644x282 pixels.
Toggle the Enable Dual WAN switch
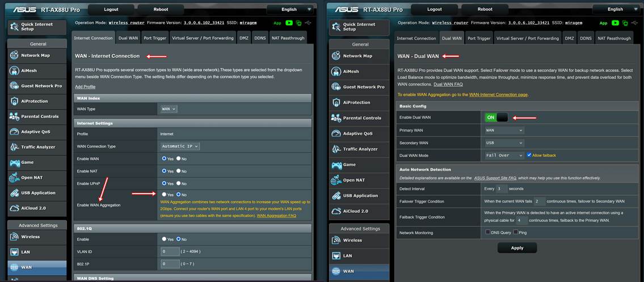(x=496, y=117)
